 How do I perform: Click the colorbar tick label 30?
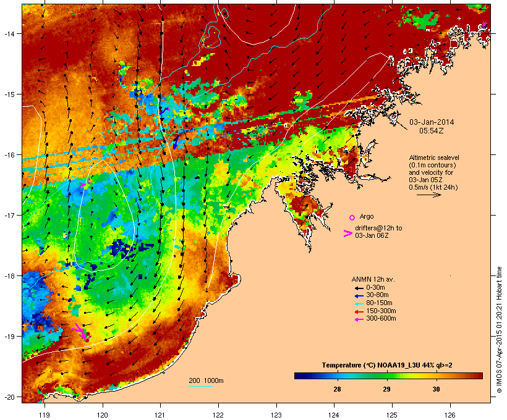point(436,389)
